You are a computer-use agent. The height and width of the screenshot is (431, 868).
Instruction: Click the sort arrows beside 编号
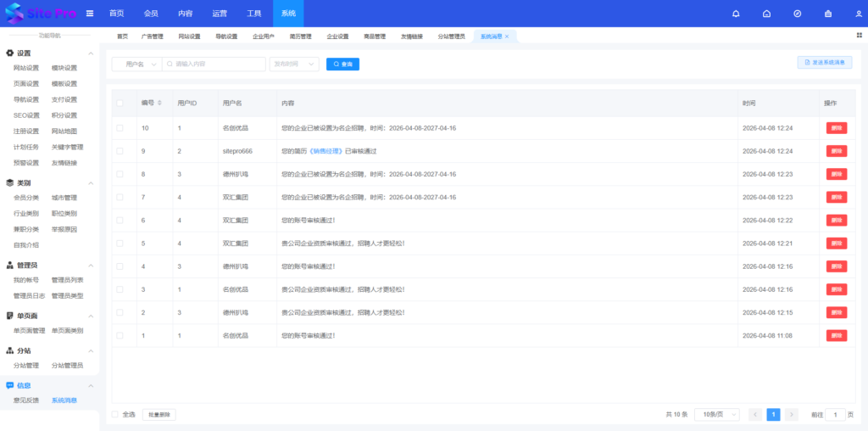(x=159, y=103)
